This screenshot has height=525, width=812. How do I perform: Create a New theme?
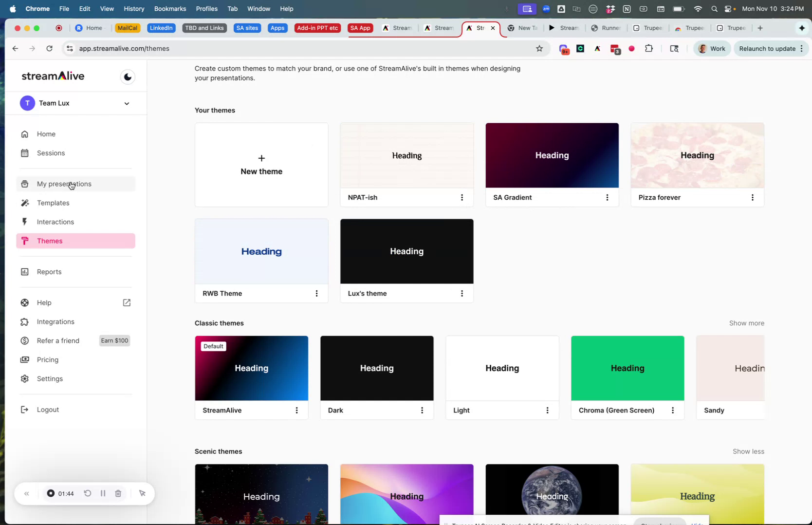click(x=261, y=165)
